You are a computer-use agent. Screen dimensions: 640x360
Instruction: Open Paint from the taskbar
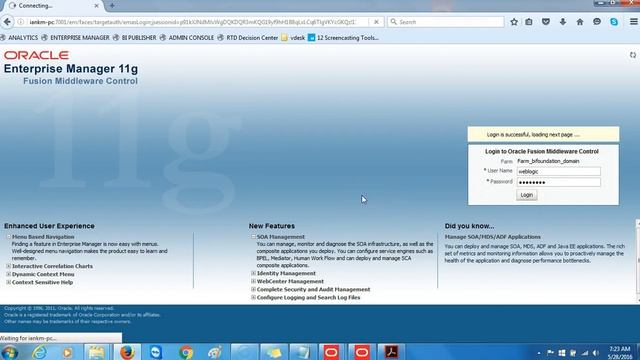click(215, 352)
